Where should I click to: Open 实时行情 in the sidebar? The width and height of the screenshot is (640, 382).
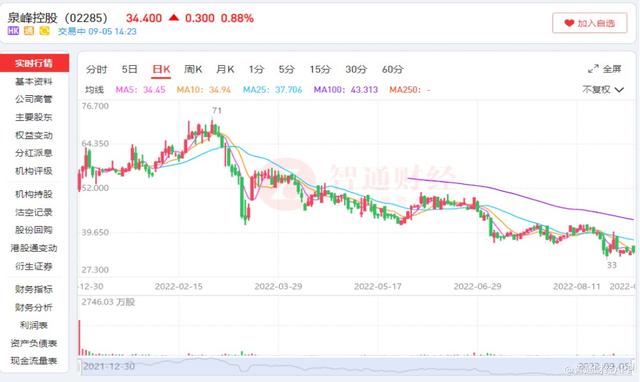click(34, 63)
